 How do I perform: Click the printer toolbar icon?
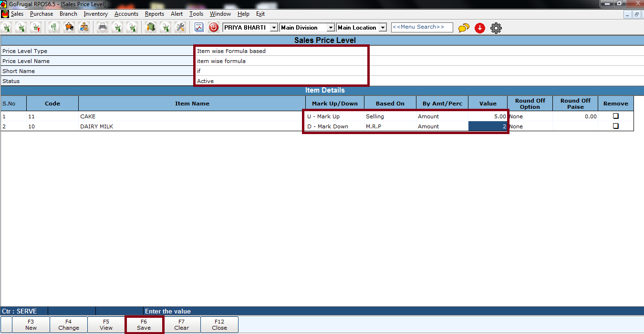(103, 27)
